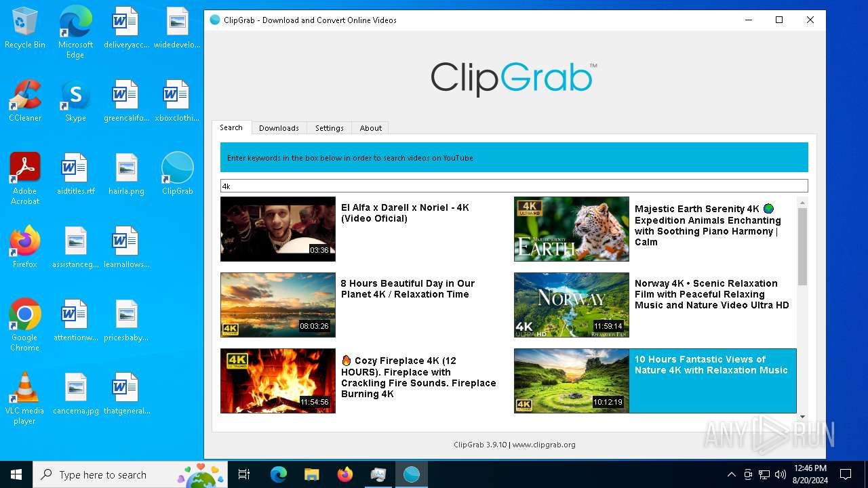
Task: Select the assistanceg image file icon
Action: [x=75, y=247]
